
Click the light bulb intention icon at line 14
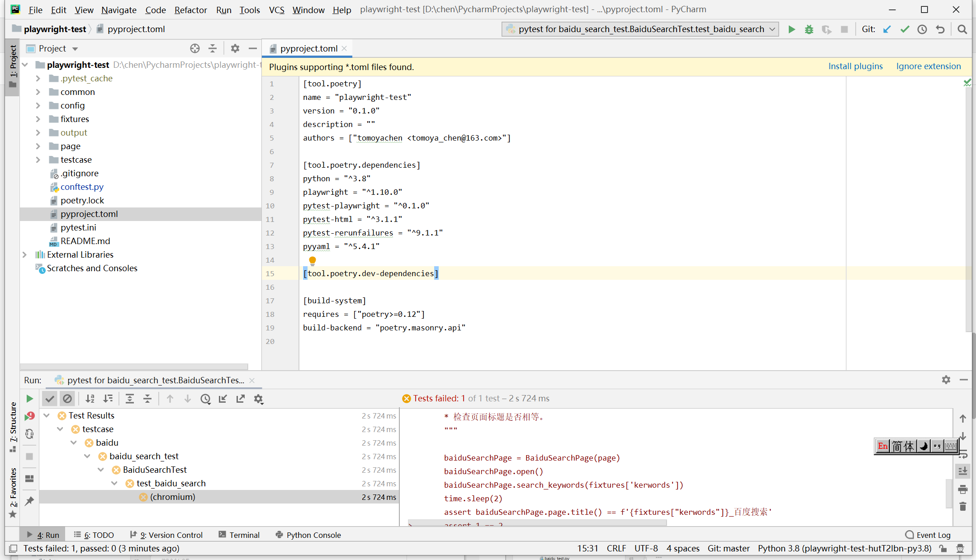click(x=312, y=260)
